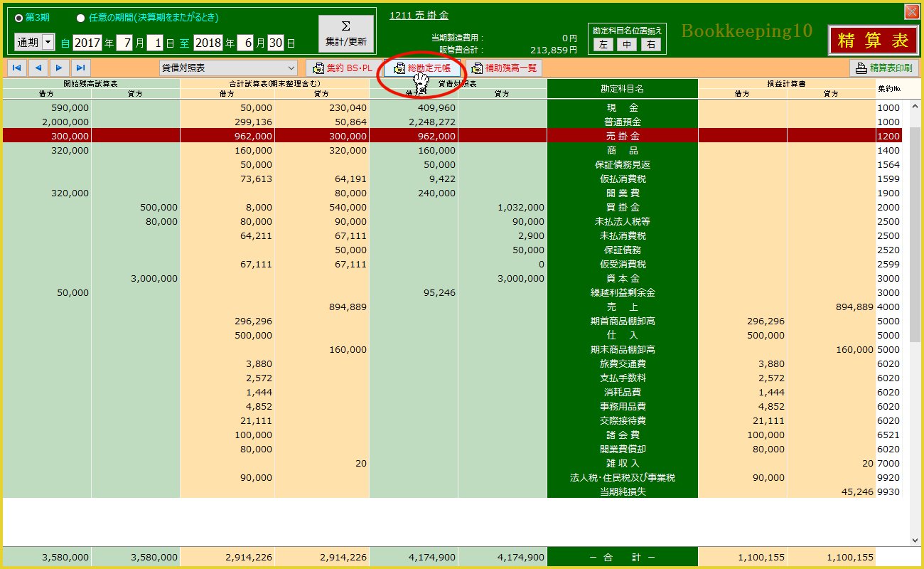Click the Σ 集計/更新 button
The height and width of the screenshot is (569, 924).
pos(345,33)
